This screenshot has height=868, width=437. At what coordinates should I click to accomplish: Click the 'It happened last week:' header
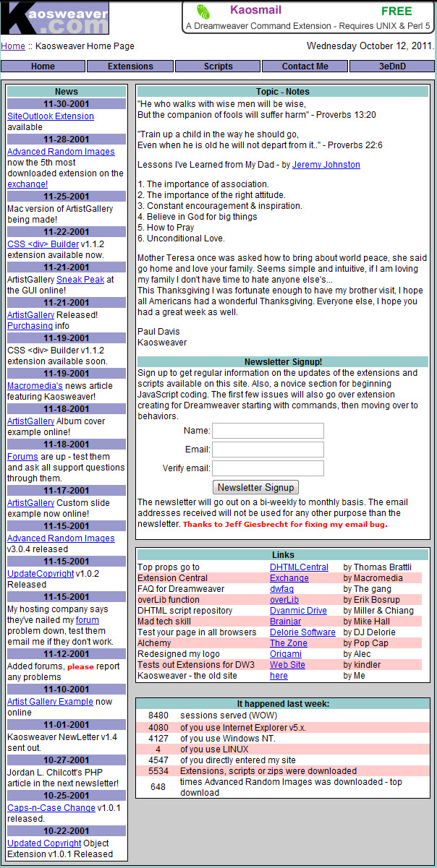(283, 704)
